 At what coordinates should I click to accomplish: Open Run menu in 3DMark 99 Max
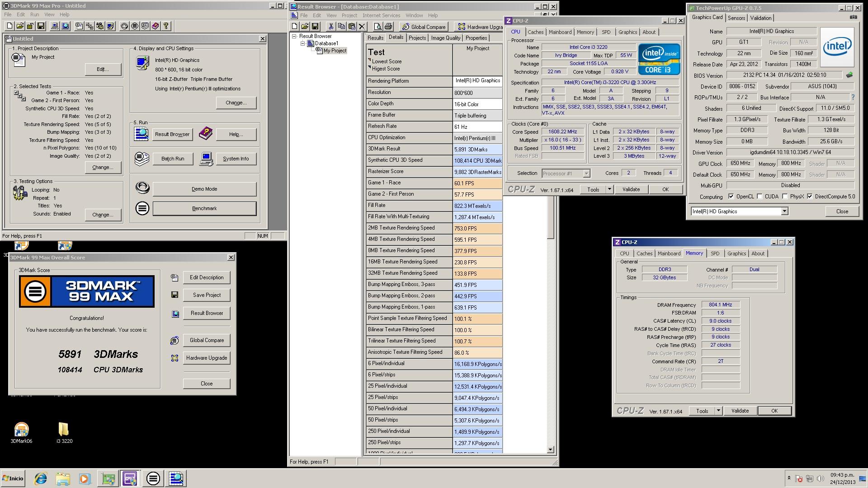[34, 14]
